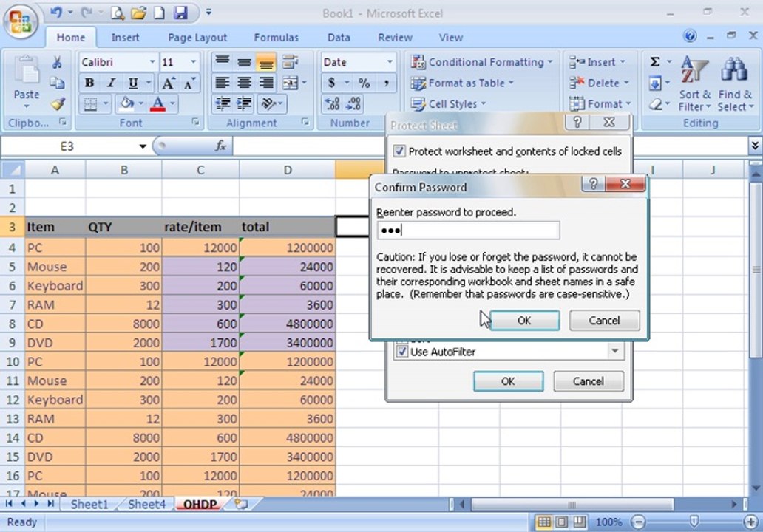Image resolution: width=763 pixels, height=532 pixels.
Task: Apply the Fill Color paint bucket
Action: tap(126, 103)
